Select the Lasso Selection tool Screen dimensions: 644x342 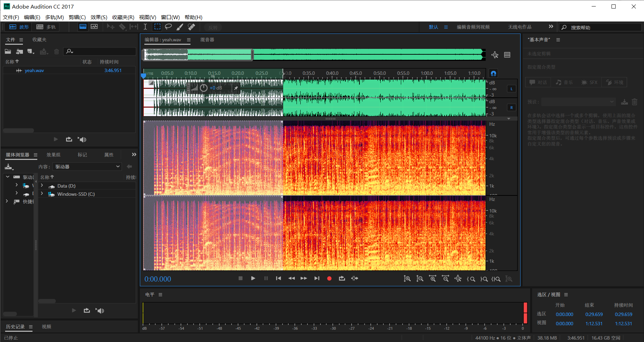[168, 27]
